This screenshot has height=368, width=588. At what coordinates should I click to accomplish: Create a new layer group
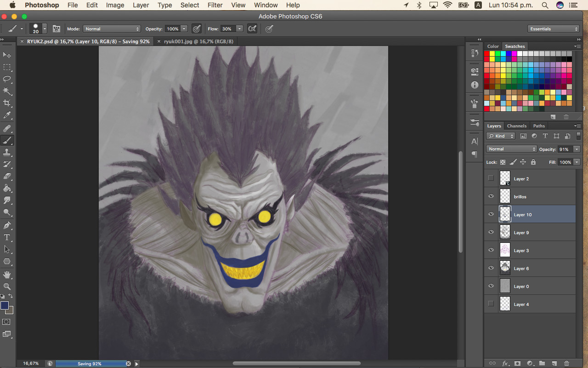click(542, 363)
